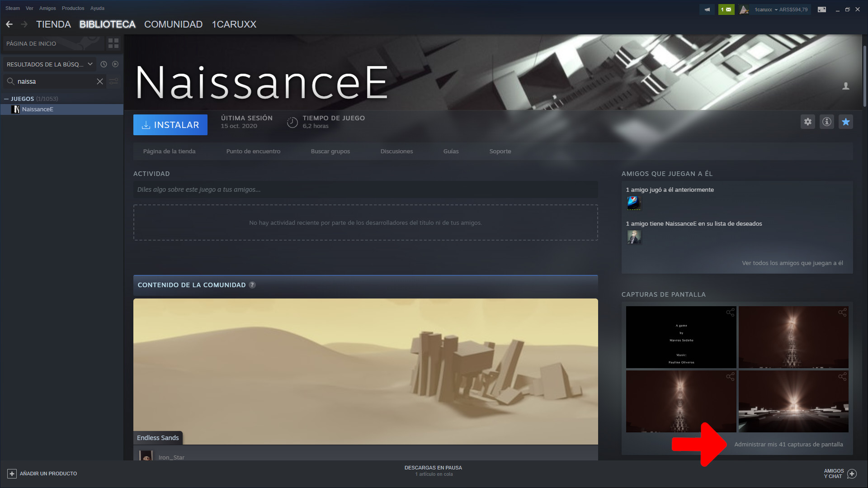Open the Ver menu

(29, 8)
